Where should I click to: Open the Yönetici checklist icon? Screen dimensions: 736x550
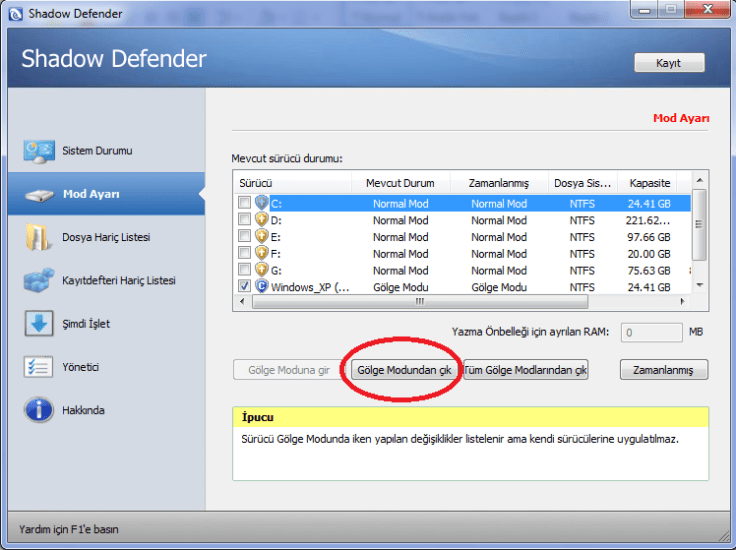(x=38, y=367)
